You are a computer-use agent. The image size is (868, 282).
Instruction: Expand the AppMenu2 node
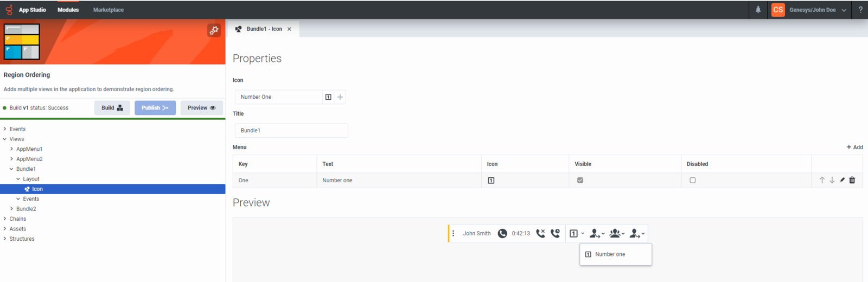point(12,159)
